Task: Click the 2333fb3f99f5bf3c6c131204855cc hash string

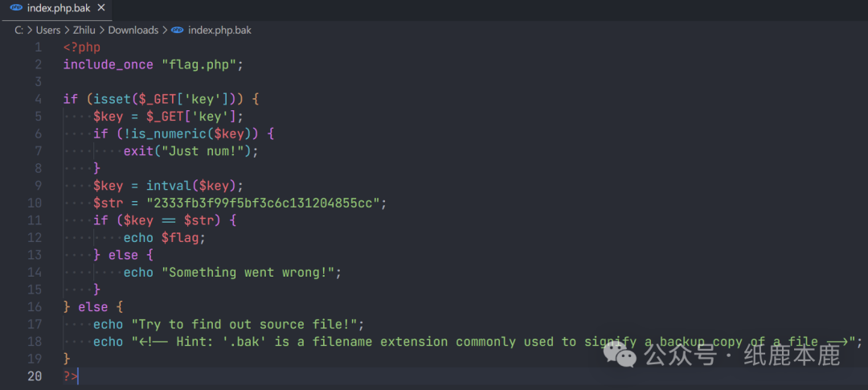Action: pyautogui.click(x=259, y=203)
